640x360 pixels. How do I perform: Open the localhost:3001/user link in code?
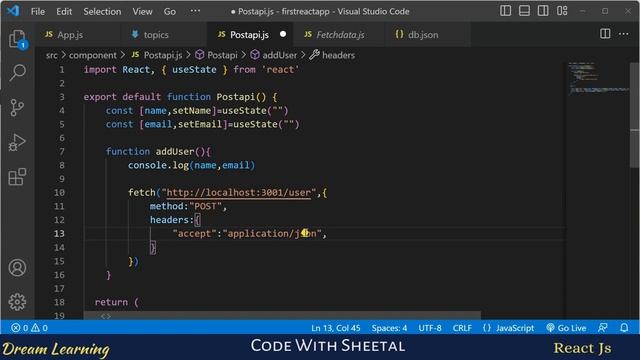(238, 192)
